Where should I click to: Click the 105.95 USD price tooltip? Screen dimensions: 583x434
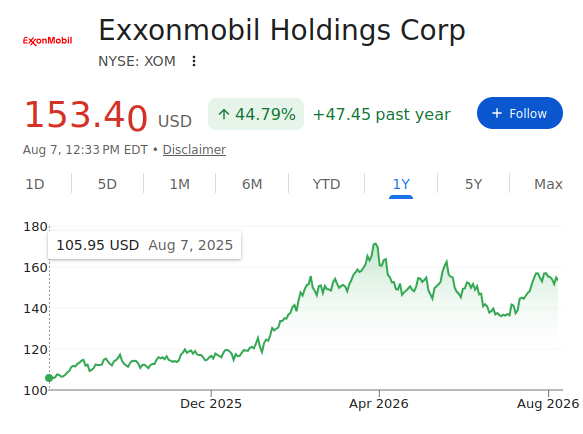pos(145,245)
